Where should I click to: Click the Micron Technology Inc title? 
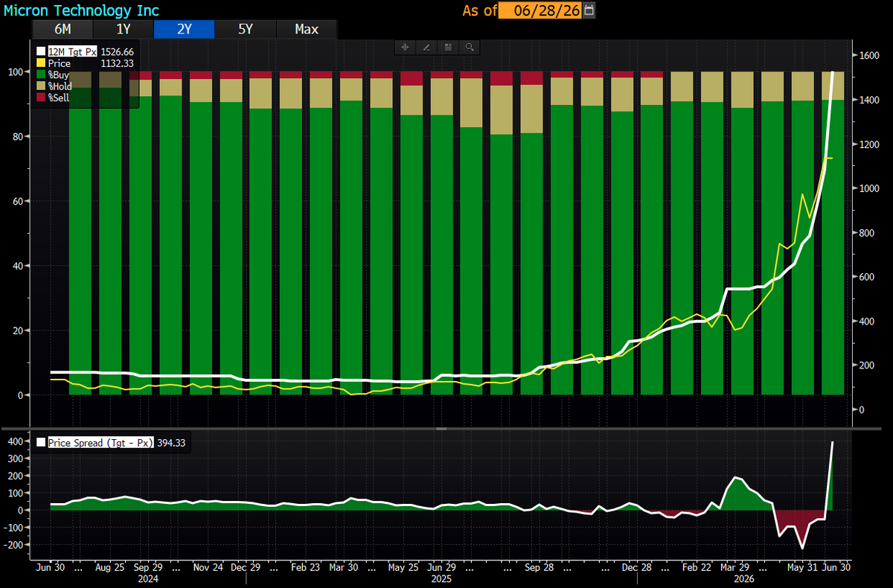pos(81,10)
